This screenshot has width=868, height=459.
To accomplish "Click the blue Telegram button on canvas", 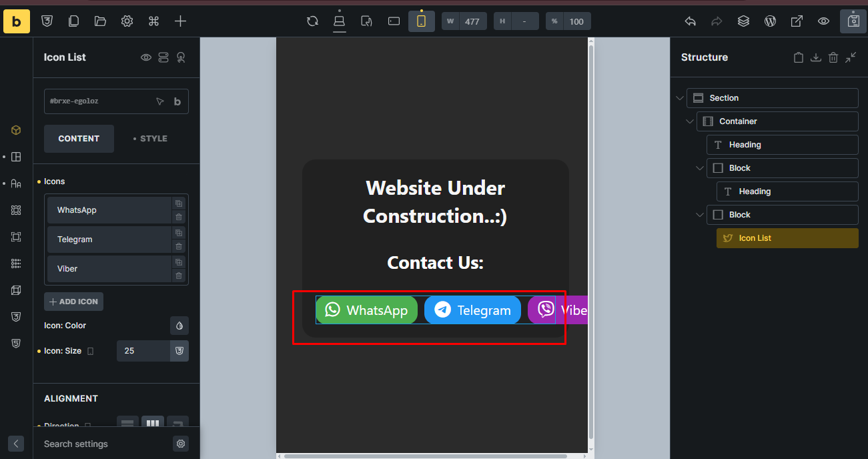I will (x=472, y=310).
